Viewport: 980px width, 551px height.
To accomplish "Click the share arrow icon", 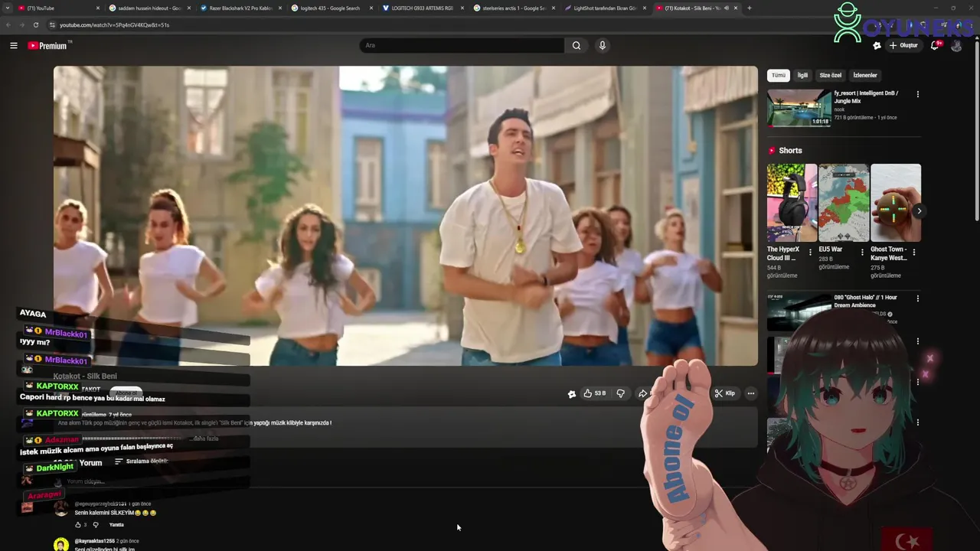I will [642, 393].
